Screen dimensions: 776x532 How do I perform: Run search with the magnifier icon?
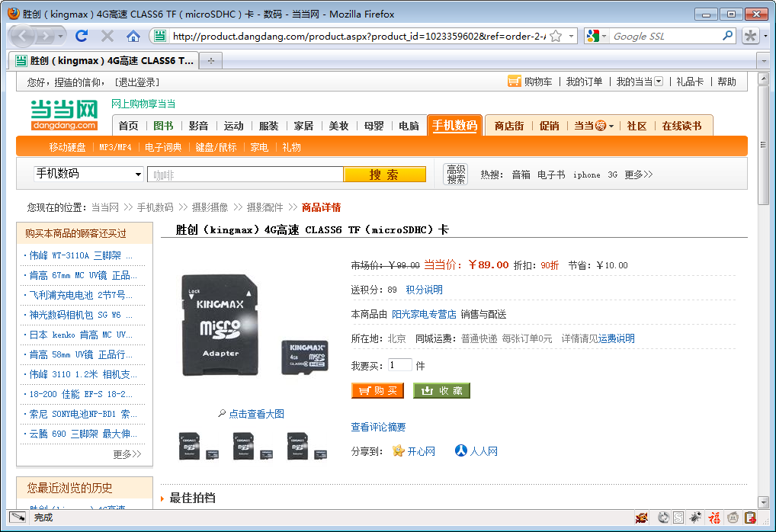click(x=727, y=36)
